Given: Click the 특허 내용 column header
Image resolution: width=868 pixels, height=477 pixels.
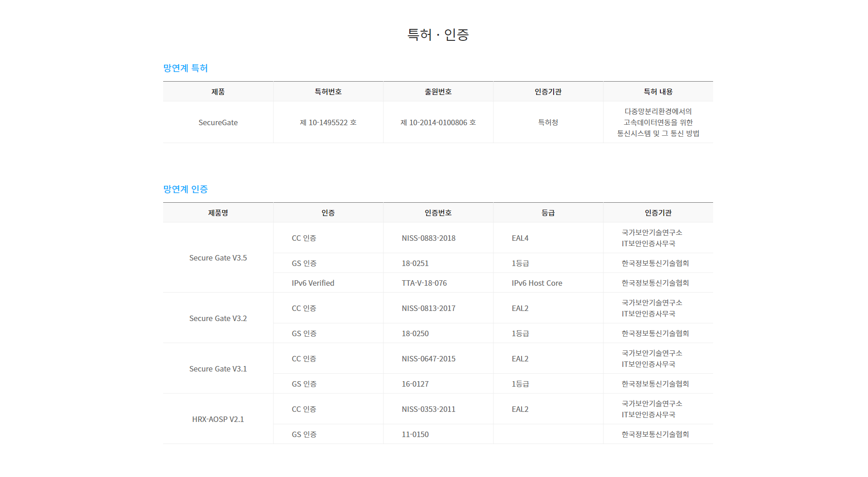Looking at the screenshot, I should tap(658, 92).
